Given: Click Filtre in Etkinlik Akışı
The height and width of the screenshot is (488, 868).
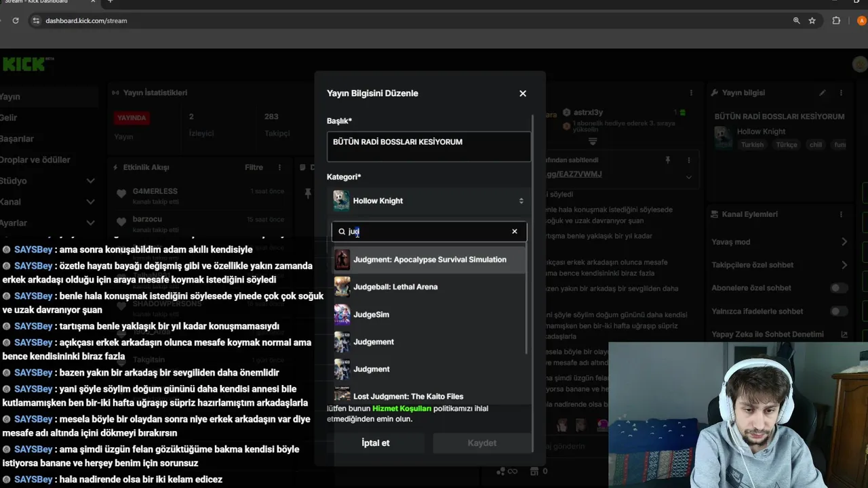Looking at the screenshot, I should pyautogui.click(x=254, y=167).
